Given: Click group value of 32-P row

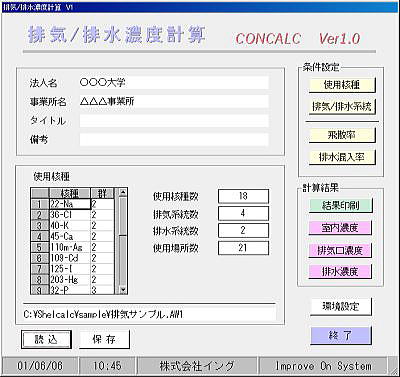Looking at the screenshot, I should coord(102,290).
